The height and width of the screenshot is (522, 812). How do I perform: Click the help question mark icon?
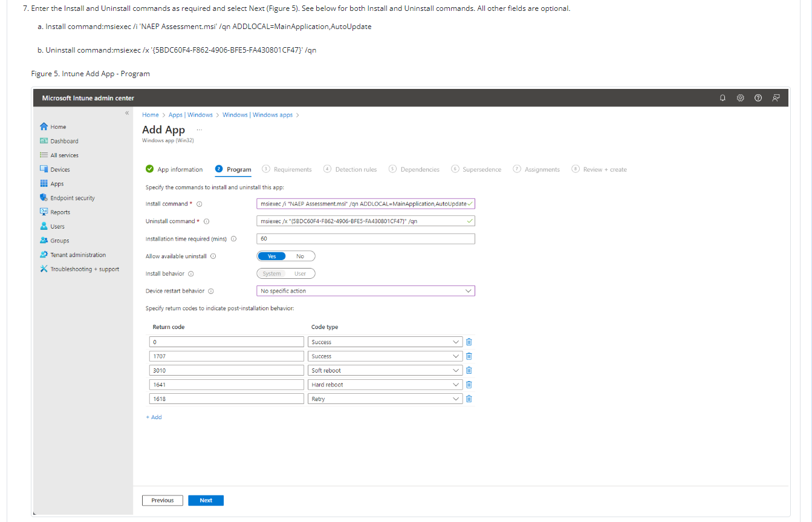(758, 98)
